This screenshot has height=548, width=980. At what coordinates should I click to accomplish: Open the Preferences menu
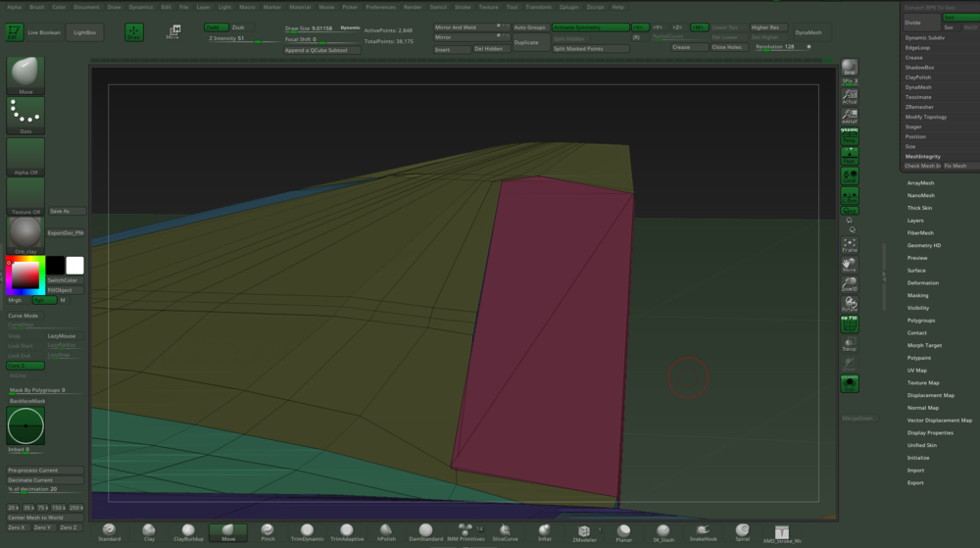(x=380, y=7)
